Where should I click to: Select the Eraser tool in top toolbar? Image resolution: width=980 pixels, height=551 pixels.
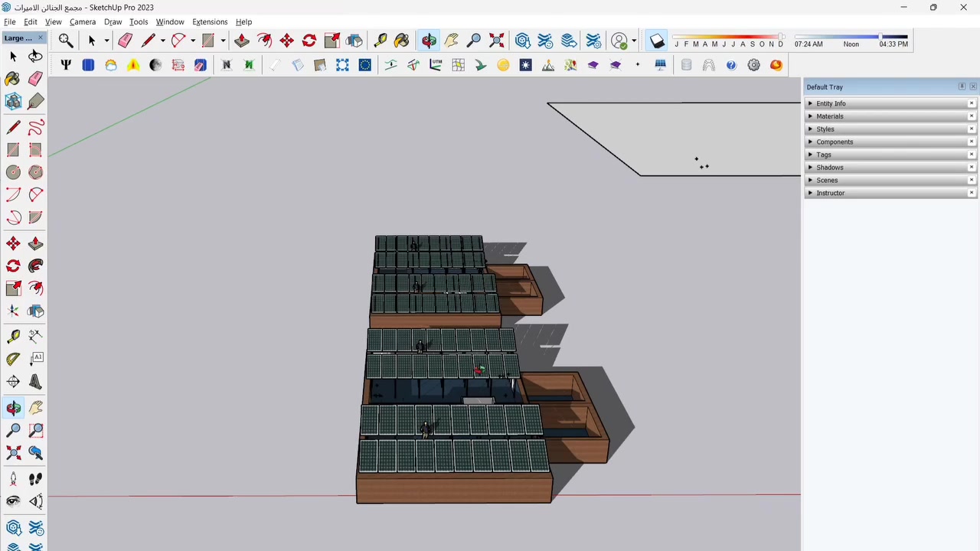(126, 41)
